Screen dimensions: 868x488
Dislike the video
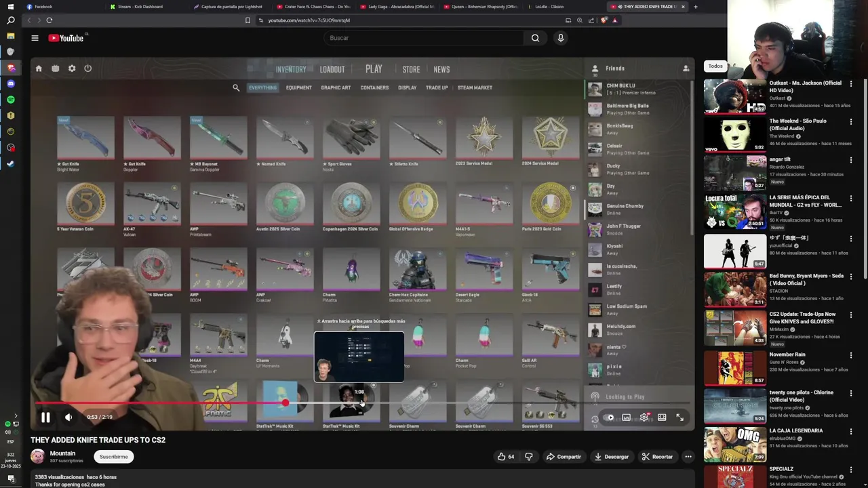[529, 457]
